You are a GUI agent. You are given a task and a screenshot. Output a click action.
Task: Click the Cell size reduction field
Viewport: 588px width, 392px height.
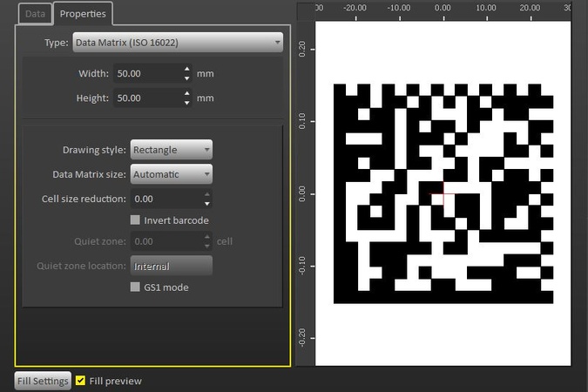pos(166,199)
